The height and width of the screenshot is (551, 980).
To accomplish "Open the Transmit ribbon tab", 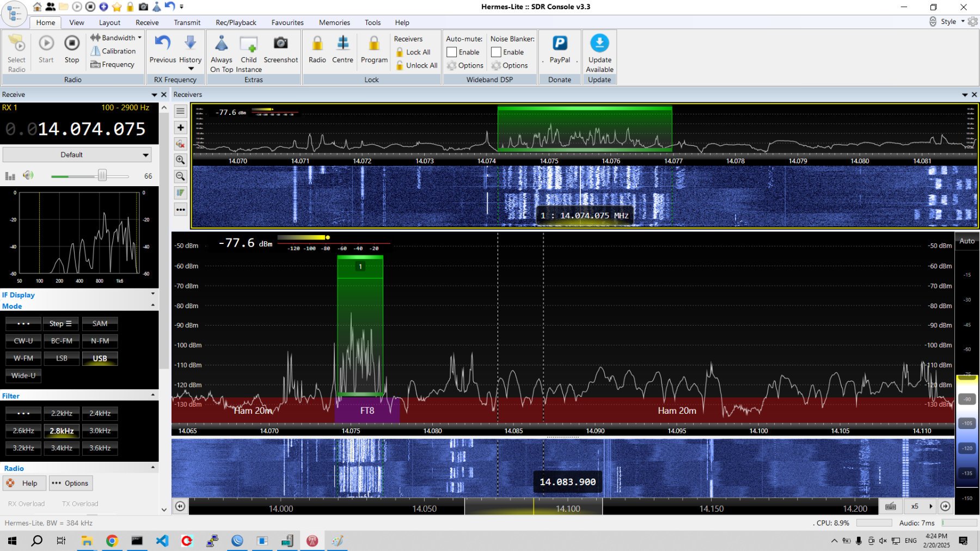I will [187, 22].
